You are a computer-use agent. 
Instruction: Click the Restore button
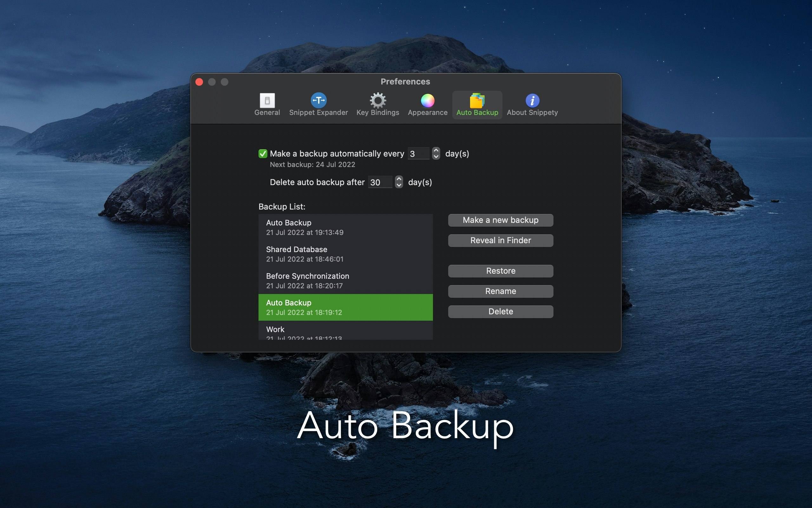500,271
